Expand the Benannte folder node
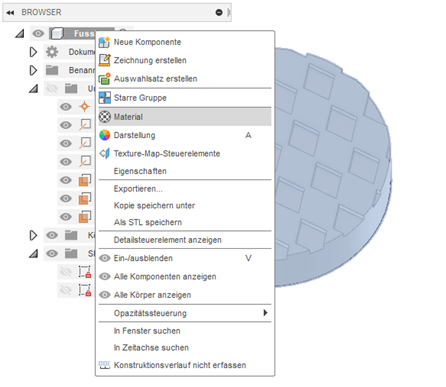Image resolution: width=446 pixels, height=387 pixels. (33, 70)
